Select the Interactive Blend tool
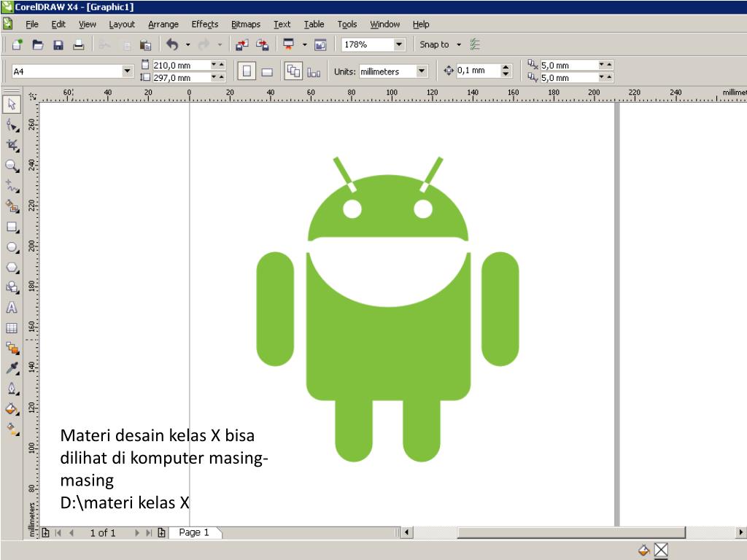This screenshot has width=747, height=560. [12, 348]
